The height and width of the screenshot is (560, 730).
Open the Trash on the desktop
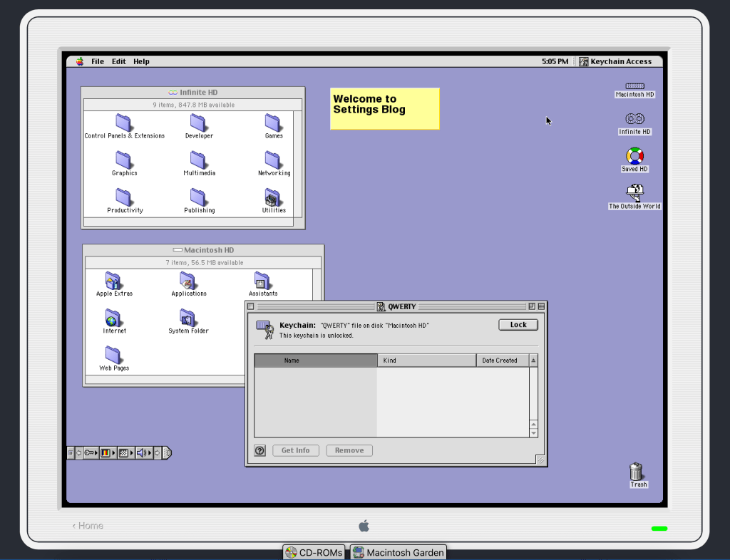coord(637,472)
